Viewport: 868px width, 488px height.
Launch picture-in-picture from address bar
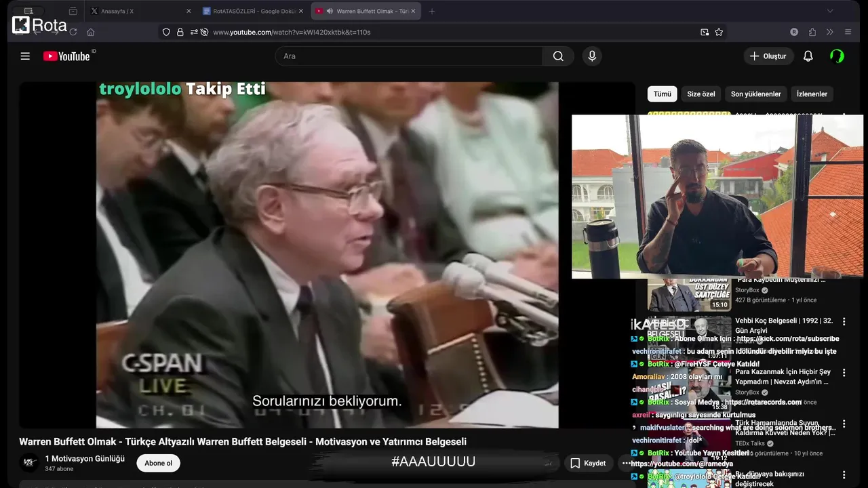705,32
